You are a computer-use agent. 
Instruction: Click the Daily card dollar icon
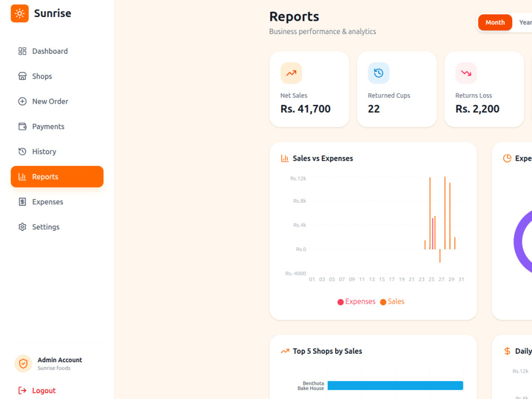click(507, 351)
